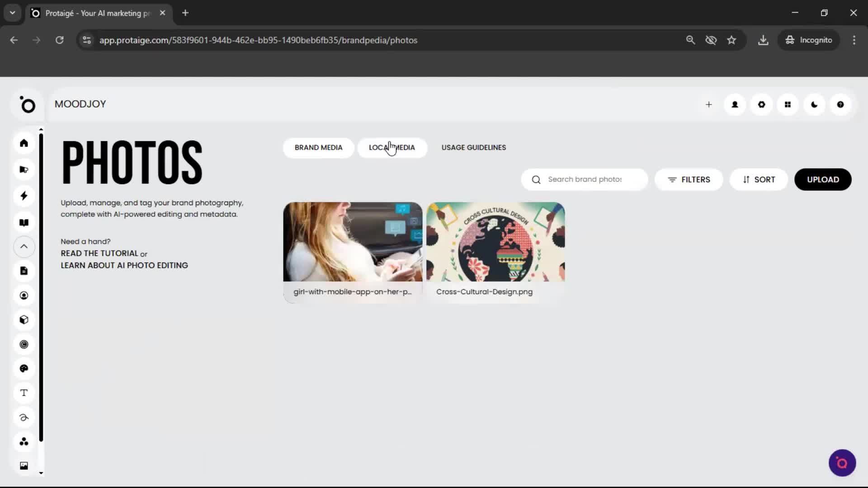868x488 pixels.
Task: Select the Cross-Cultural-Design.png thumbnail
Action: pos(495,242)
